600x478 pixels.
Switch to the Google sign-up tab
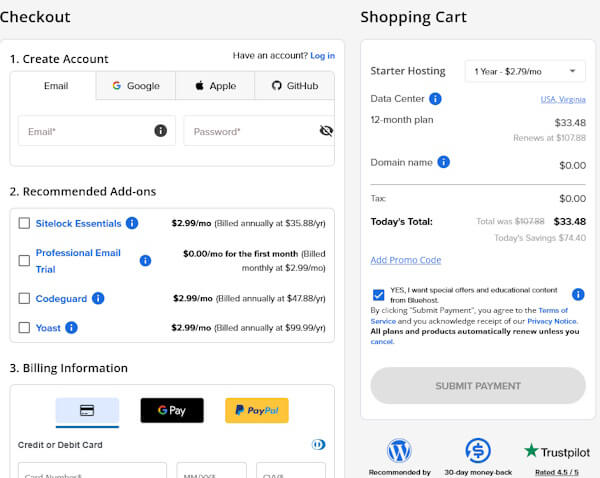[136, 86]
